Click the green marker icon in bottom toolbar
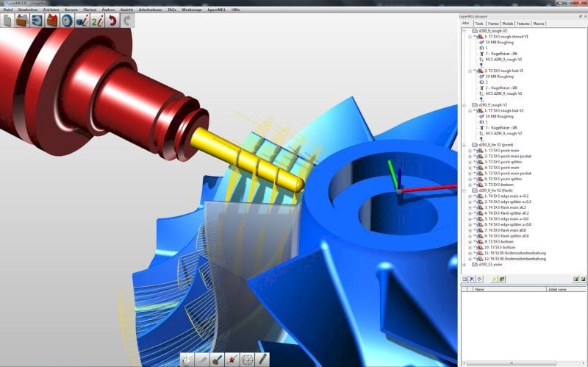This screenshot has height=367, width=588. [x=262, y=360]
